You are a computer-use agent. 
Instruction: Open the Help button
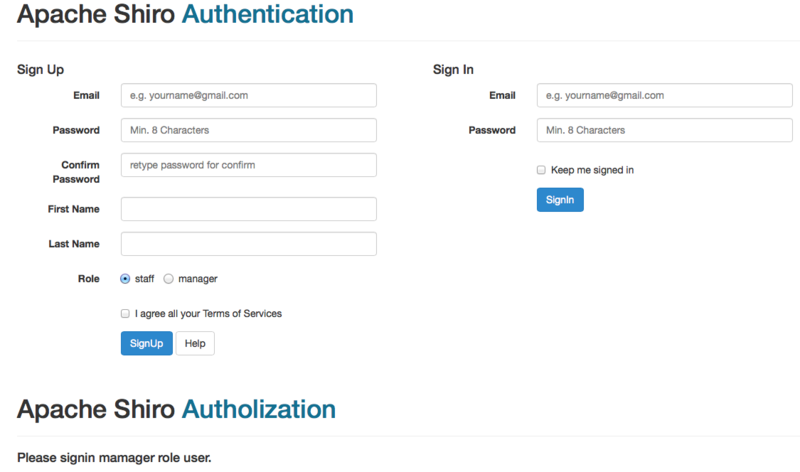click(x=195, y=344)
